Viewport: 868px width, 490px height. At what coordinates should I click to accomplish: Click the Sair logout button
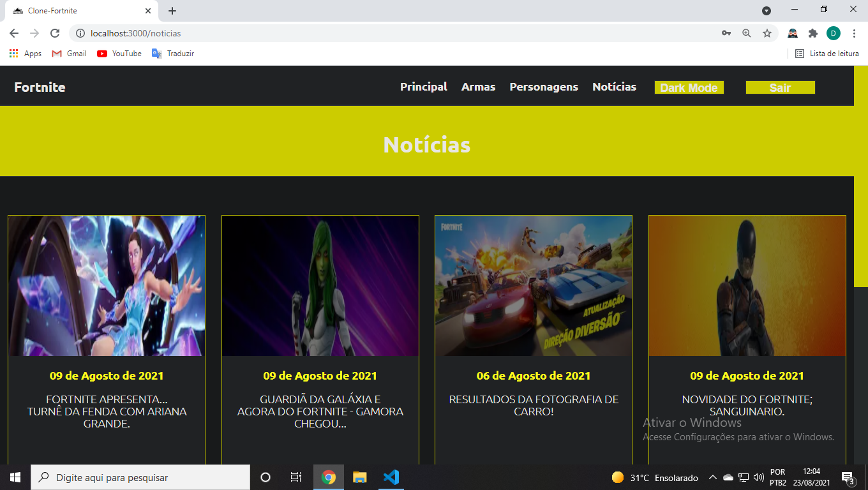tap(781, 87)
